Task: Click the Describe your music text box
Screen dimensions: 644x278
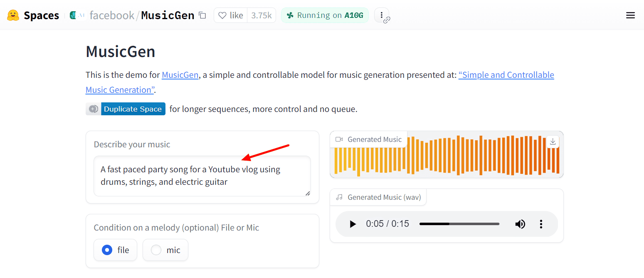Action: pyautogui.click(x=202, y=176)
